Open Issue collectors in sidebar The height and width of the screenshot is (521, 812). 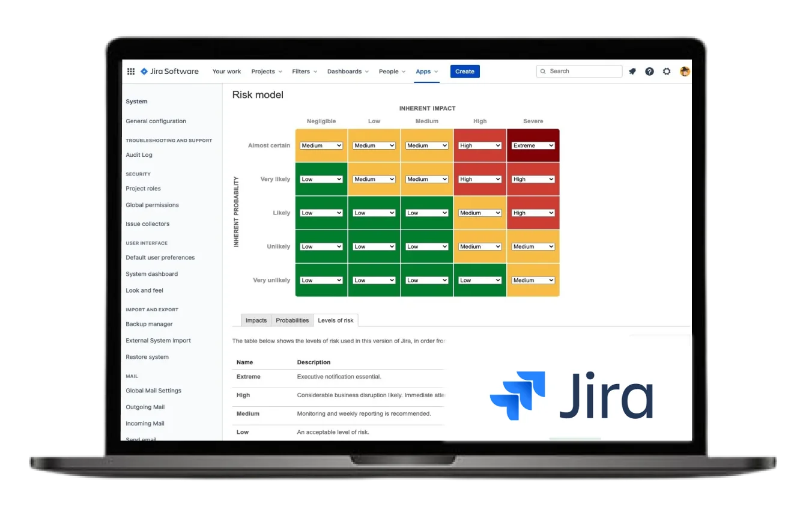(147, 224)
